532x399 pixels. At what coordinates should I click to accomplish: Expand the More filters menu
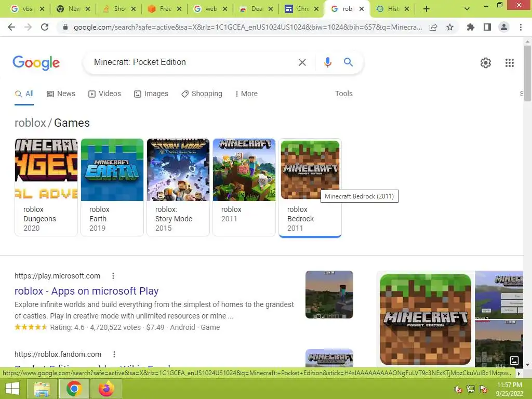coord(246,94)
